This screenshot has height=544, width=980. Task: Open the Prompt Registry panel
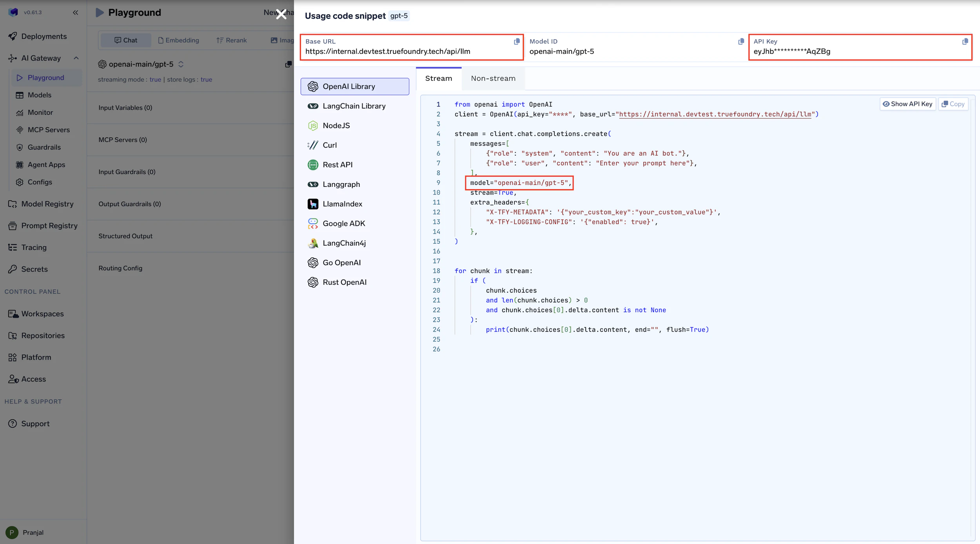(x=49, y=226)
